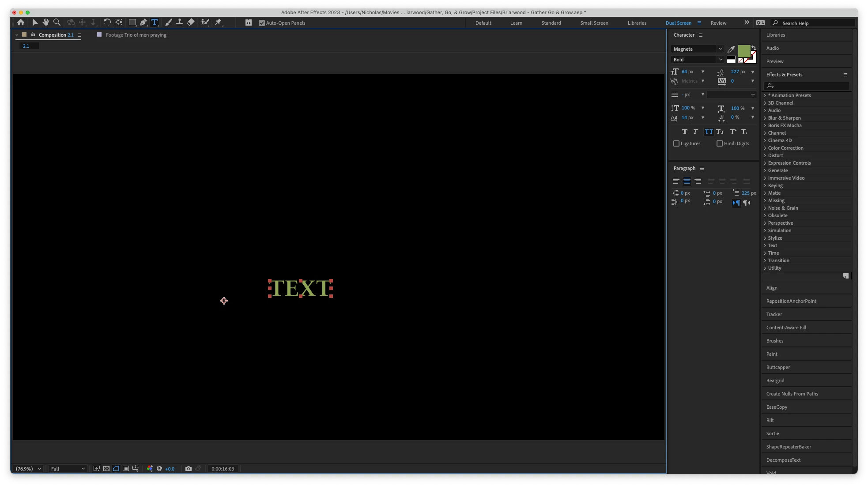
Task: Click the green fill color swatch
Action: (x=743, y=51)
